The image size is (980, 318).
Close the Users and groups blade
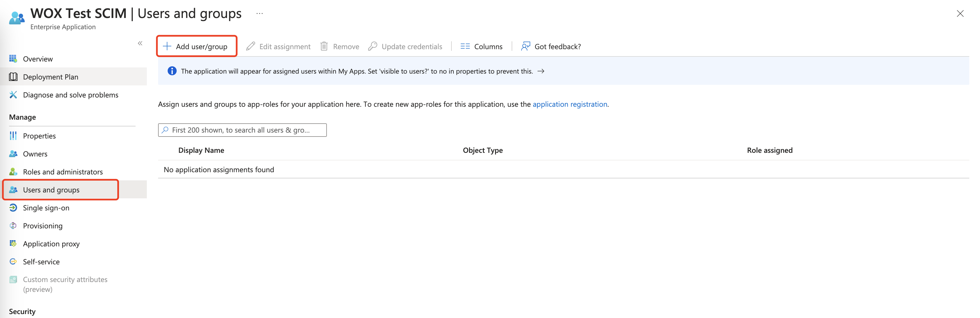tap(960, 14)
